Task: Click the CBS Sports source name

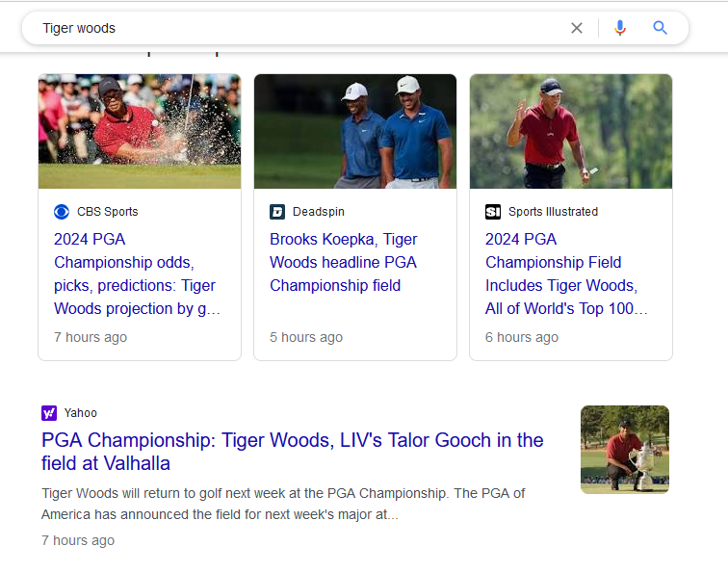Action: pyautogui.click(x=107, y=212)
